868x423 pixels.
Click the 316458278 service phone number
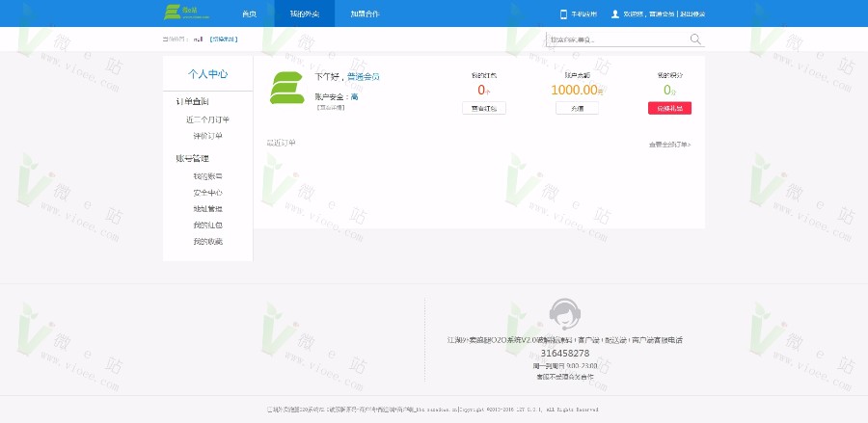click(x=564, y=354)
